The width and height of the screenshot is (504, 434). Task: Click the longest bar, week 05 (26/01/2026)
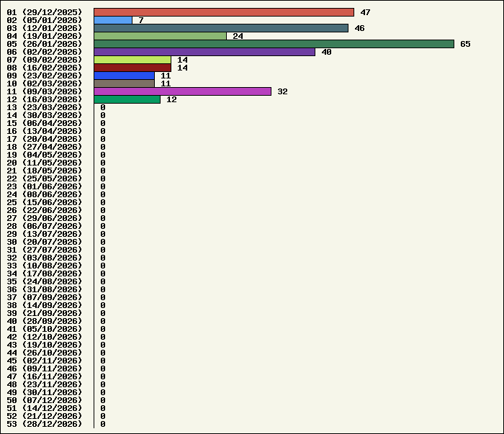point(274,44)
